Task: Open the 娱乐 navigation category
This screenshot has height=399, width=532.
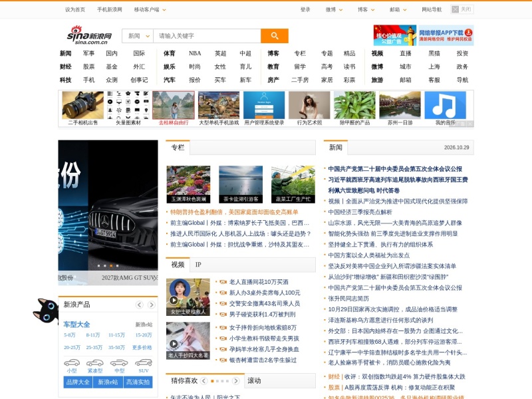Action: click(170, 66)
